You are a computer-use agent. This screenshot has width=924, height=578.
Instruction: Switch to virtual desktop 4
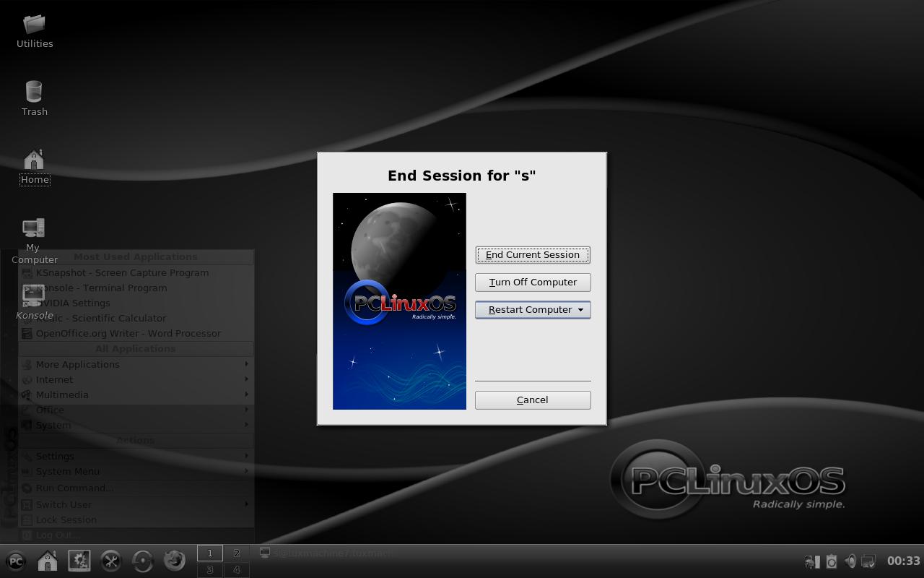pyautogui.click(x=236, y=570)
